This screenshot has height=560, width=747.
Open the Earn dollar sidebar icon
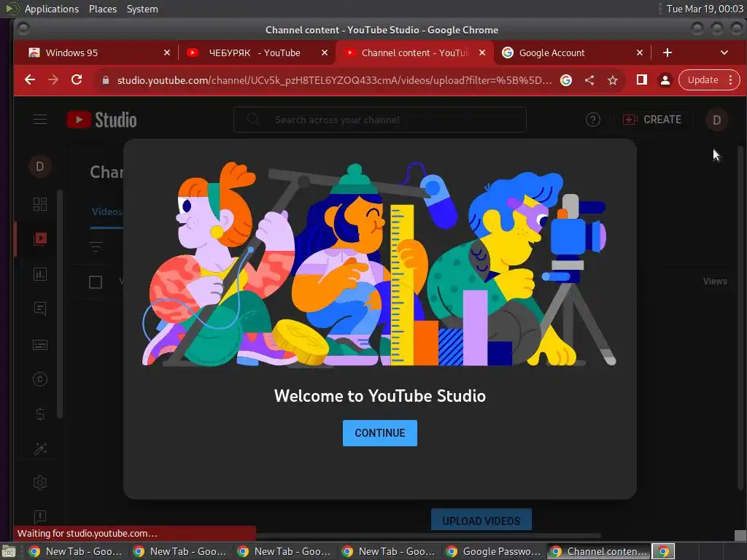[40, 414]
